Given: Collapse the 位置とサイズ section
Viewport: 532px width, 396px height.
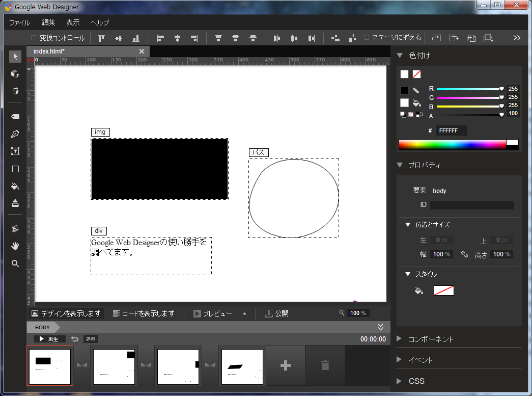Looking at the screenshot, I should 408,224.
